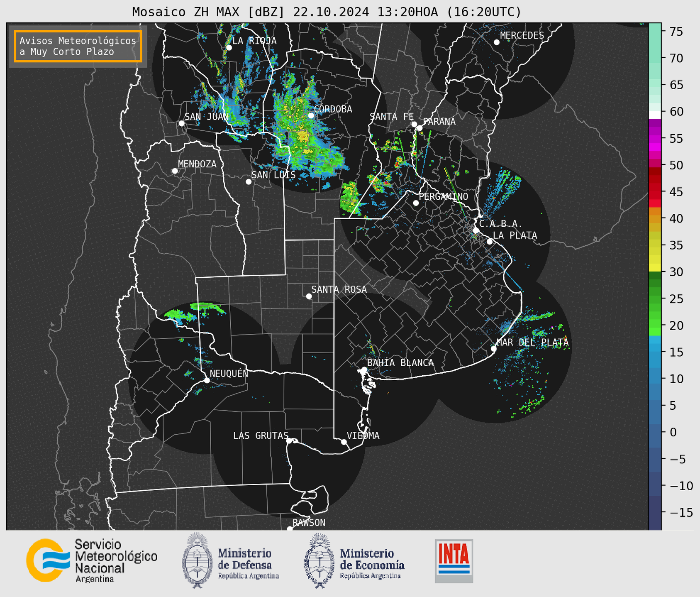
Task: Click the white 60 dBZ band on the color scale
Action: (655, 115)
